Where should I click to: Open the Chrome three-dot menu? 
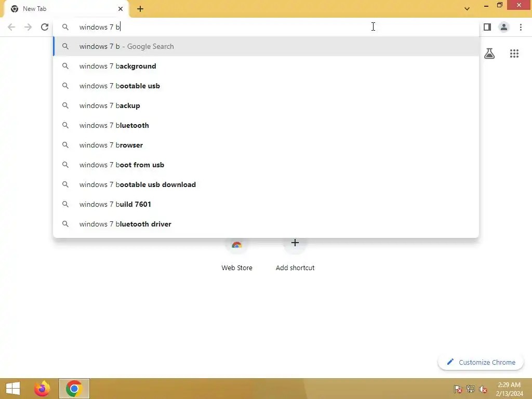tap(521, 27)
